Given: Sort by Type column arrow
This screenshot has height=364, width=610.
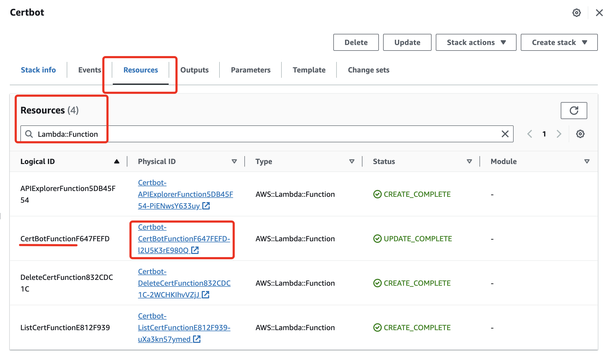Looking at the screenshot, I should tap(352, 161).
